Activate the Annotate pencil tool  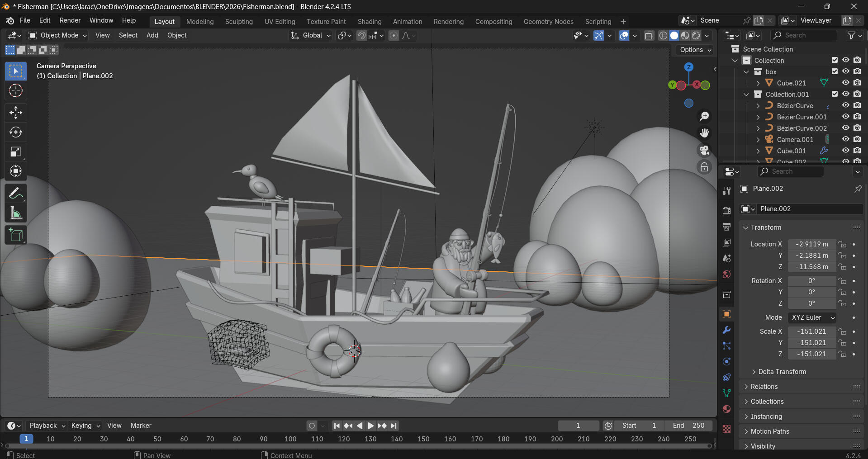point(16,194)
